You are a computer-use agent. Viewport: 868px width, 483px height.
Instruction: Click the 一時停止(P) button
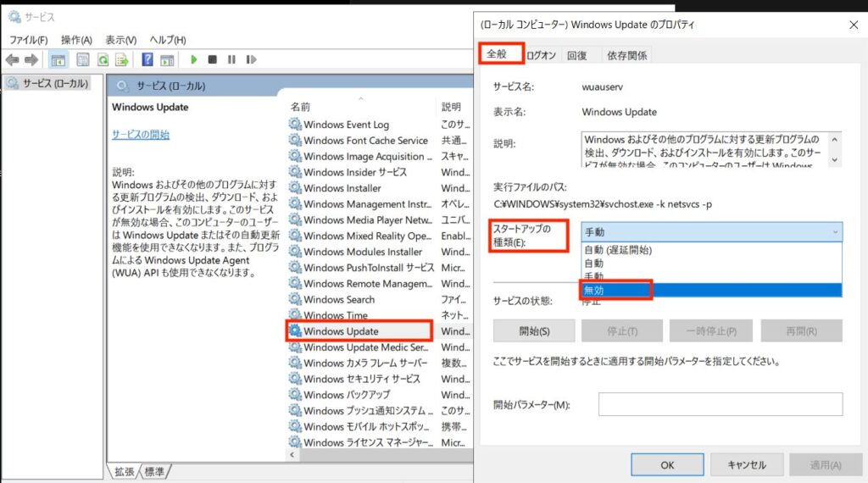(711, 330)
